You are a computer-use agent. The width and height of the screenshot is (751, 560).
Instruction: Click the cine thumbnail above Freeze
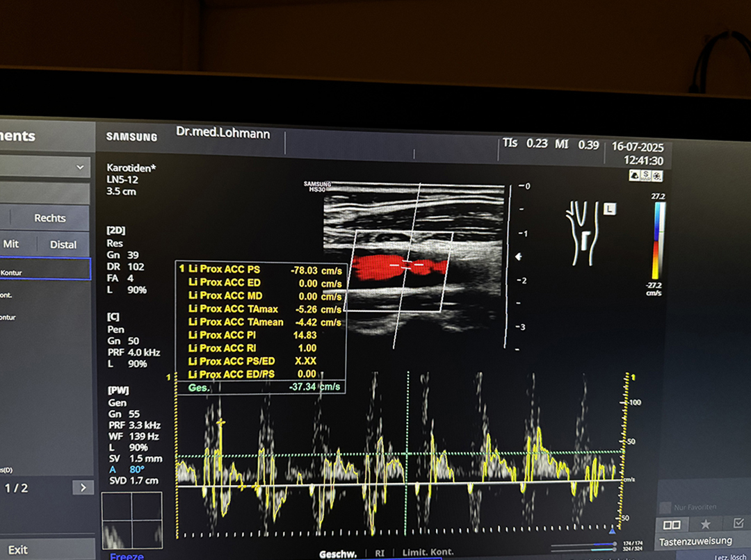click(131, 520)
